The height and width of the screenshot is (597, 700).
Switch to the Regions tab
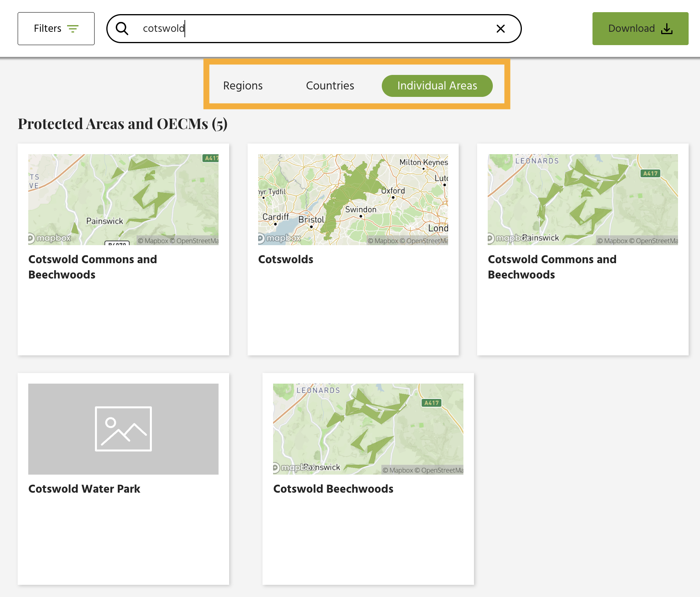point(242,86)
